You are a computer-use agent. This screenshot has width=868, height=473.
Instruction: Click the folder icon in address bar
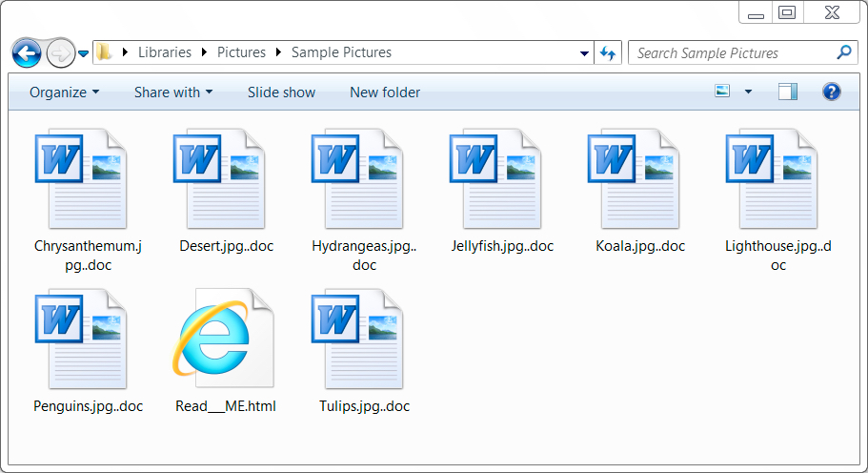click(104, 52)
